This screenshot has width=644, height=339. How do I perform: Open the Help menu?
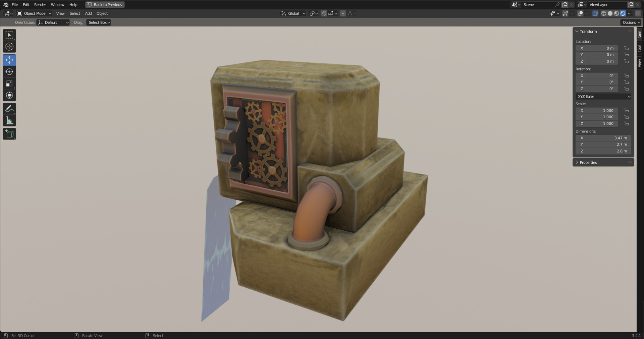[73, 5]
